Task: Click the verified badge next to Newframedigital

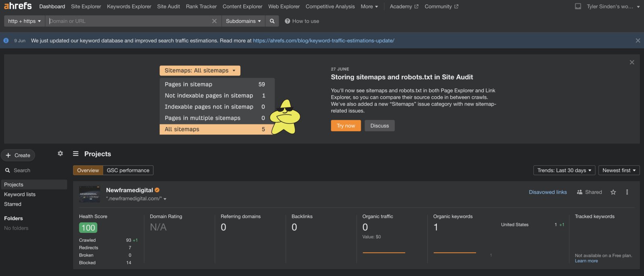Action: coord(157,190)
